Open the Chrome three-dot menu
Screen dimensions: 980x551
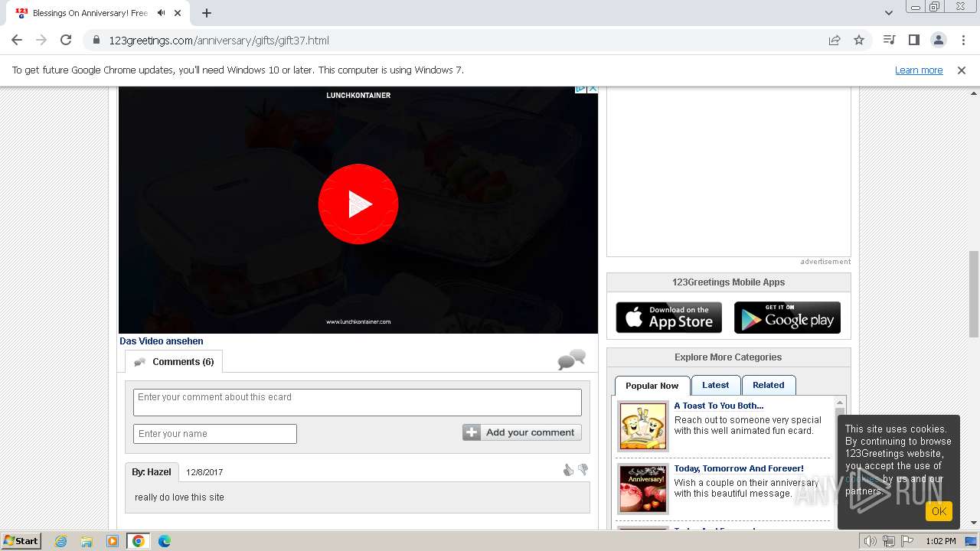pyautogui.click(x=962, y=41)
